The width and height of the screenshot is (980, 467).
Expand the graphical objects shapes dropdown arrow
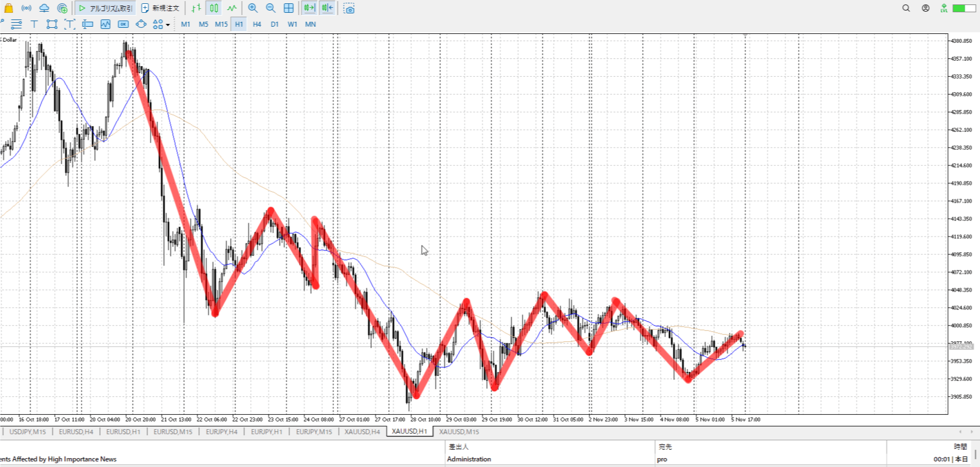[168, 24]
